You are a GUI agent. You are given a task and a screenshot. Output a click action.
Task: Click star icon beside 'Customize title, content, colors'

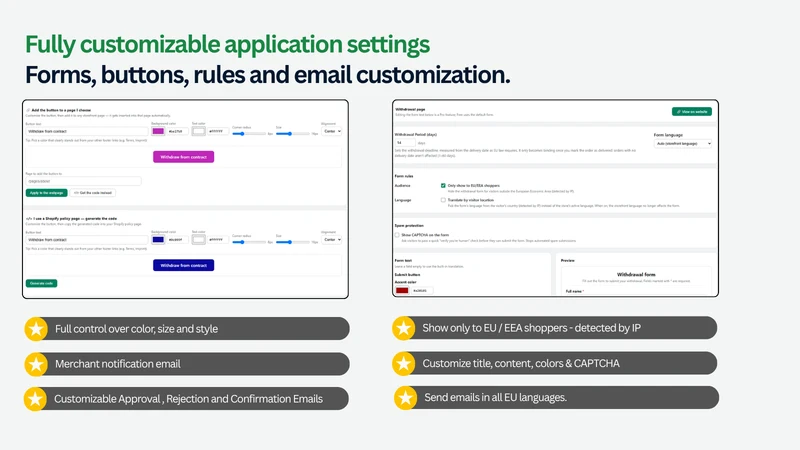click(x=404, y=364)
